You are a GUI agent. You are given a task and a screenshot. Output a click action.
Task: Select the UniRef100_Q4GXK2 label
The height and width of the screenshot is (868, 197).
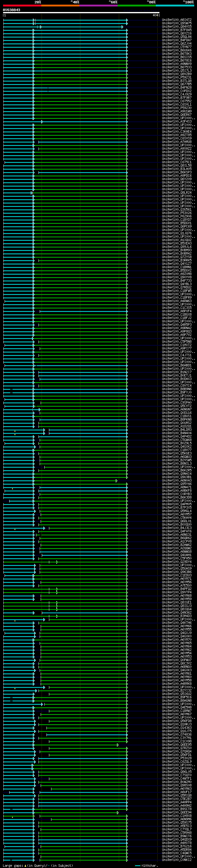(x=177, y=447)
